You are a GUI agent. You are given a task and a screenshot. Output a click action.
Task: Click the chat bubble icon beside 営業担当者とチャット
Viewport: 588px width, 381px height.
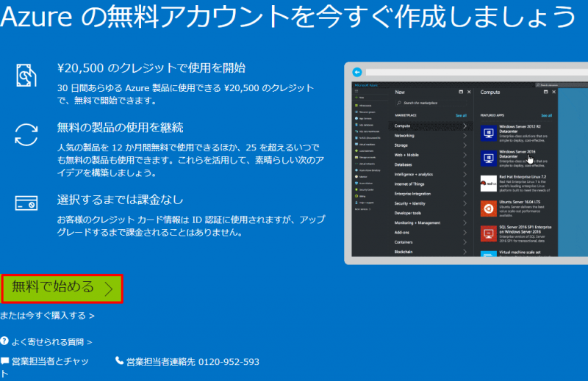(x=4, y=360)
